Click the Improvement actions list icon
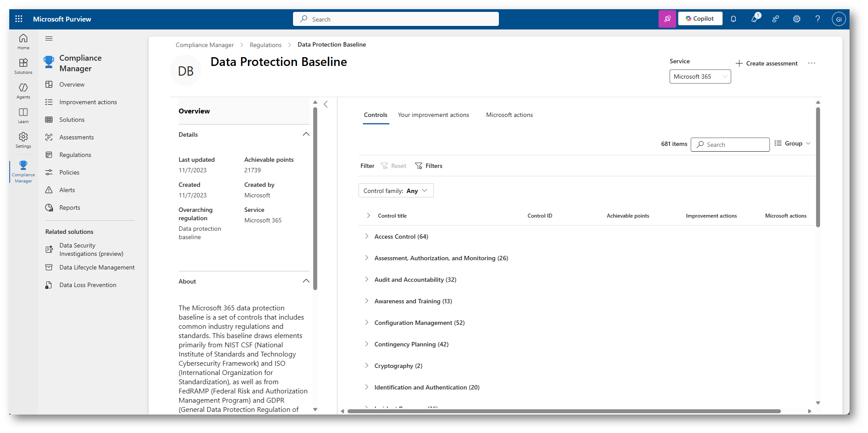 [49, 102]
